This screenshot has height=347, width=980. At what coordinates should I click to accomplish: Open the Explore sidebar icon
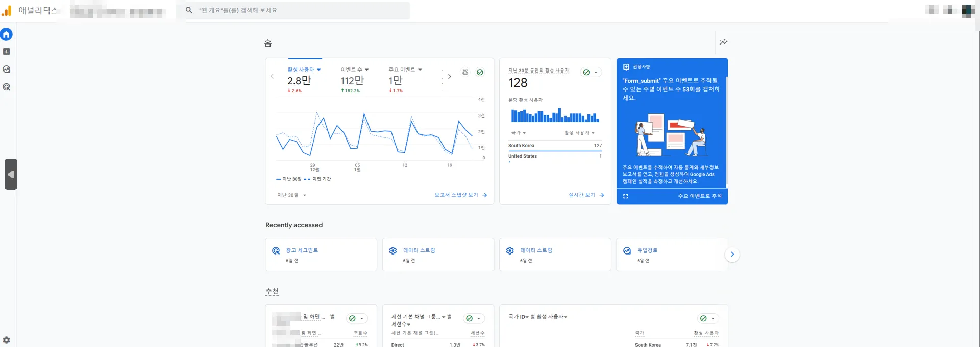pyautogui.click(x=7, y=70)
